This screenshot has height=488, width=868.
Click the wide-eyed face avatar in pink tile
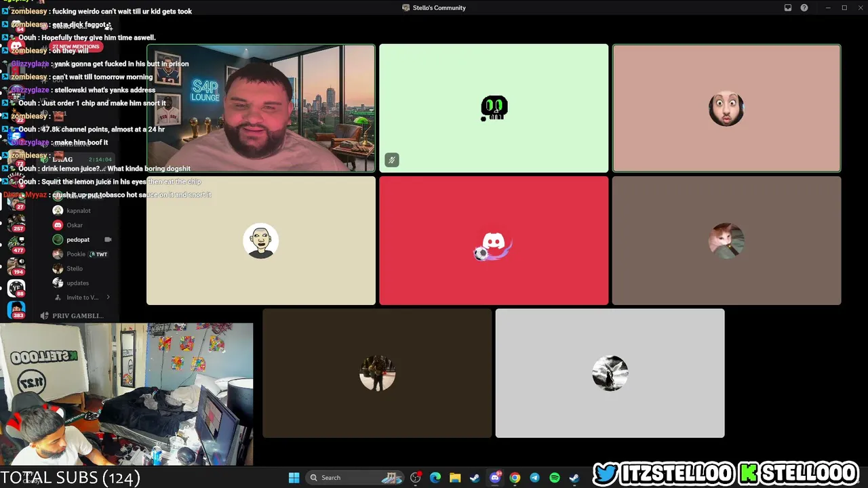point(726,108)
